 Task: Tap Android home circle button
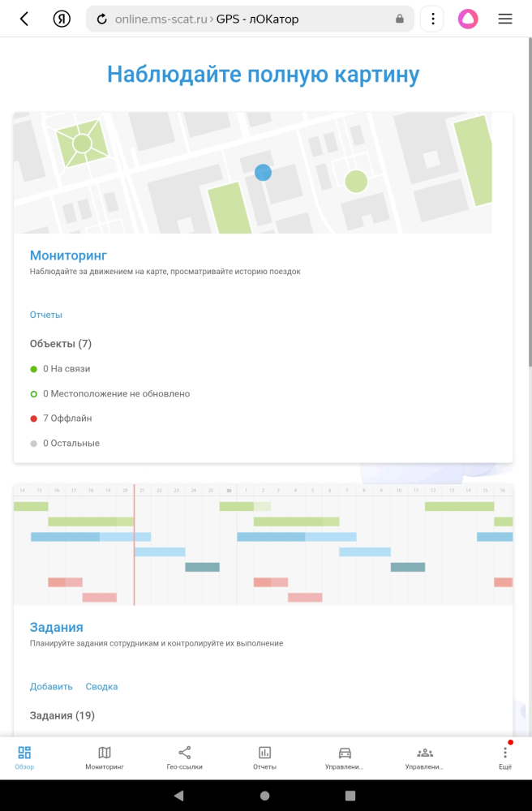[x=264, y=796]
